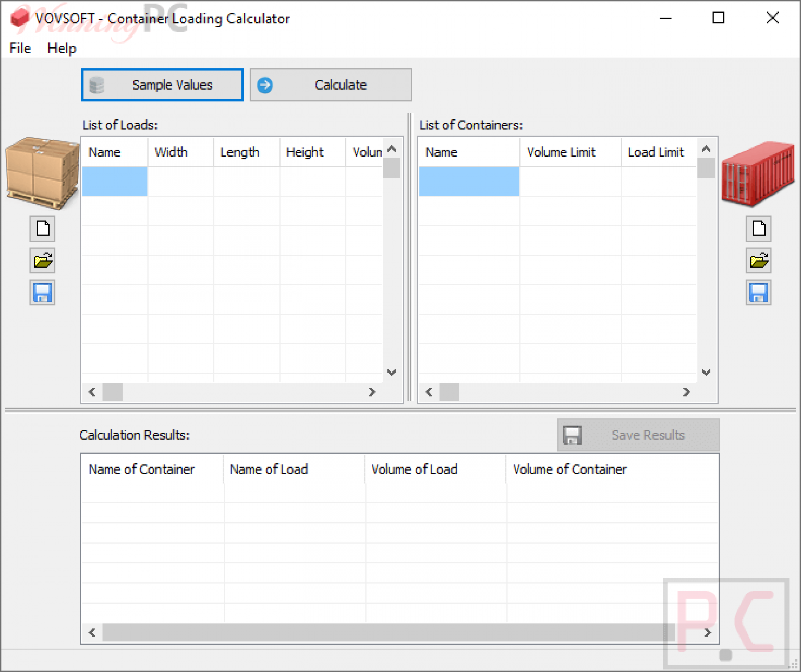Click containers list scroll-left arrow
The image size is (801, 672).
coord(429,392)
